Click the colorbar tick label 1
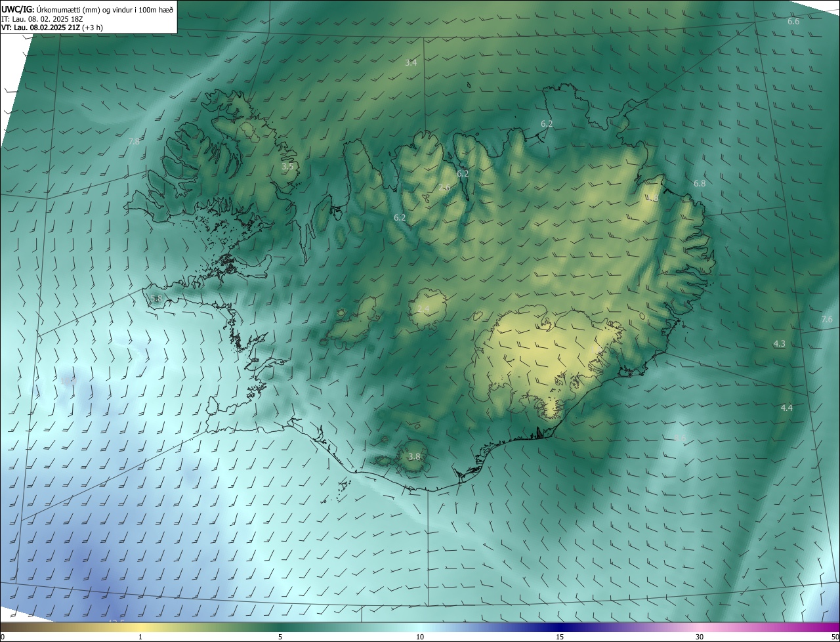Viewport: 840px width, 642px height. click(x=140, y=637)
